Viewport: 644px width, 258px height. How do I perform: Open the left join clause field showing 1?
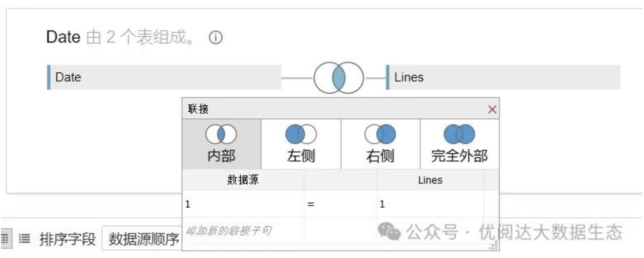pos(243,204)
